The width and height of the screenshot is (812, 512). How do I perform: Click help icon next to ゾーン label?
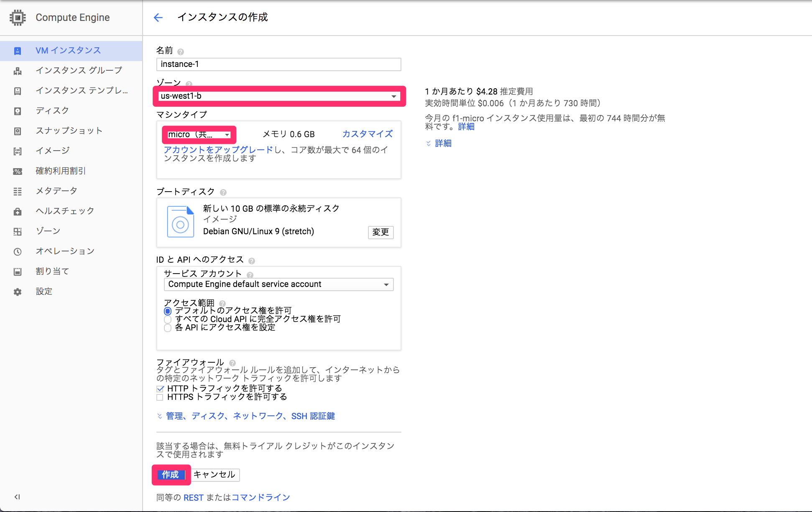click(189, 84)
